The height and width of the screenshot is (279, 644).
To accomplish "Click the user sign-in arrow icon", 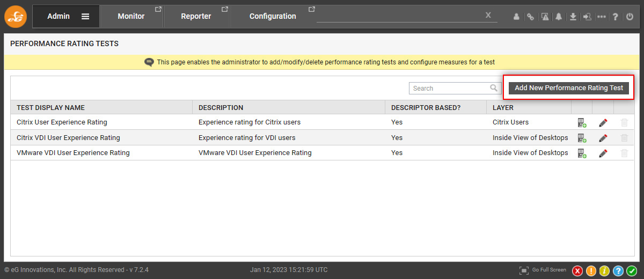I will (587, 17).
